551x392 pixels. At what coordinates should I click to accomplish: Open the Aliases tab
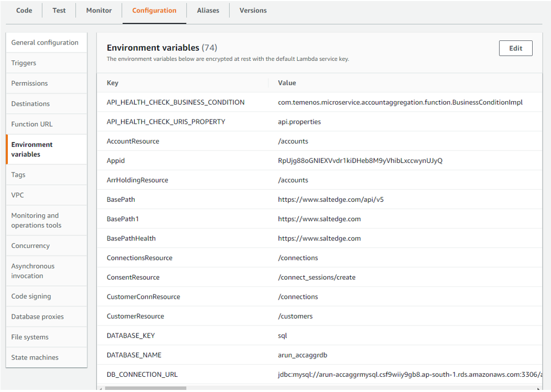[x=208, y=10]
